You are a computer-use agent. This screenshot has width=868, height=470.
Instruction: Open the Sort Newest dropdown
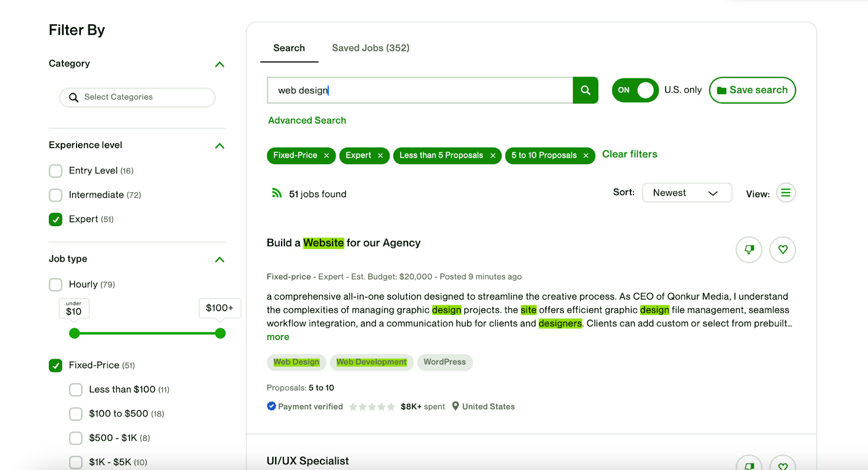(x=687, y=193)
